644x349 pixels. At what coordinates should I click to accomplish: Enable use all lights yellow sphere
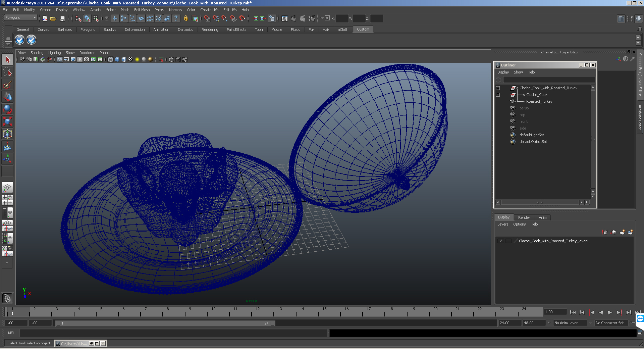137,59
